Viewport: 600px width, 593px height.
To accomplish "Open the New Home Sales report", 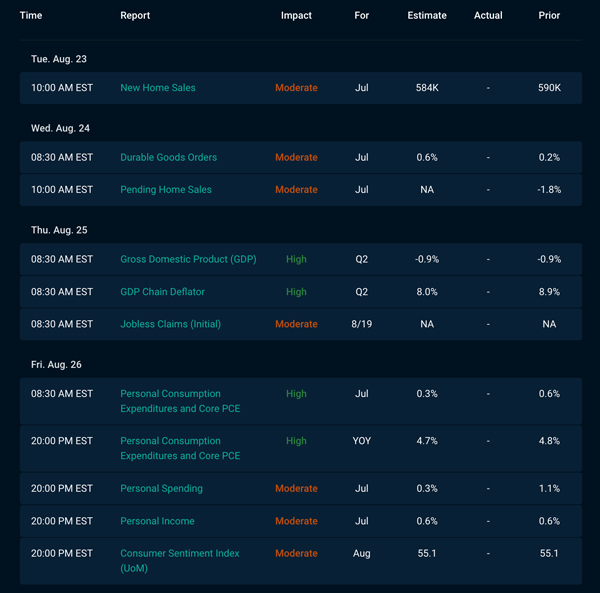I will point(158,88).
